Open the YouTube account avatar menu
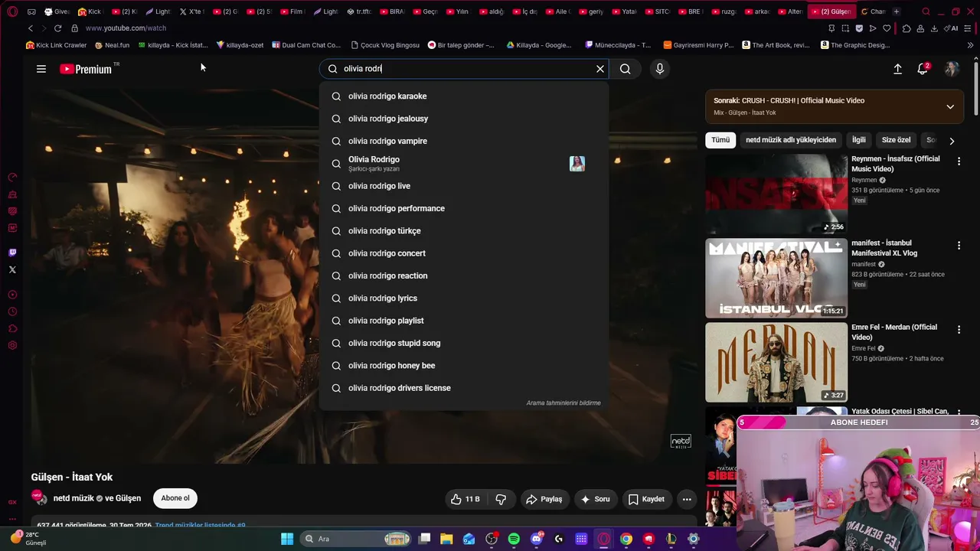 coord(952,69)
